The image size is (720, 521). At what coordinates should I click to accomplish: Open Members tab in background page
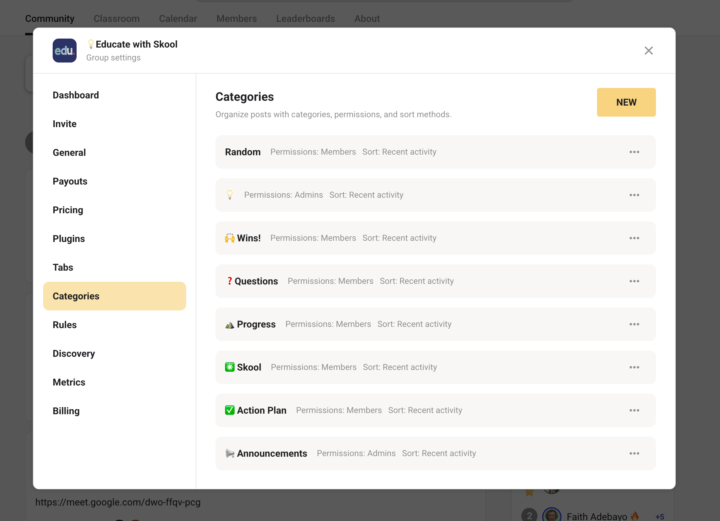pos(236,19)
